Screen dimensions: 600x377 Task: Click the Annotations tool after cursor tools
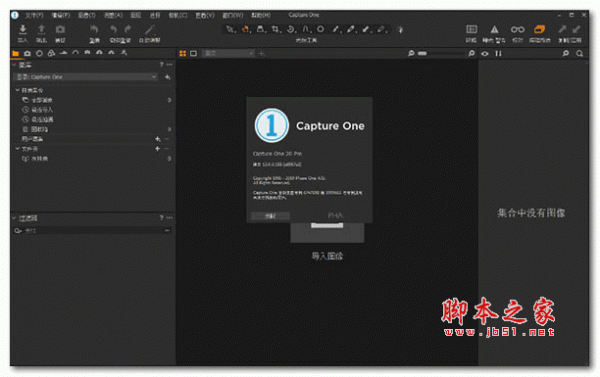pyautogui.click(x=400, y=29)
